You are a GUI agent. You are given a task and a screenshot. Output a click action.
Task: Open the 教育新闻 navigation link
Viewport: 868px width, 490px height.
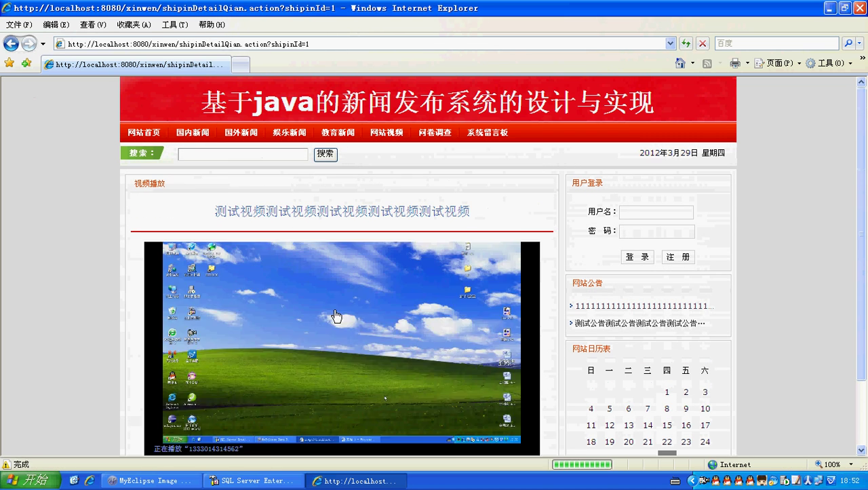(338, 132)
